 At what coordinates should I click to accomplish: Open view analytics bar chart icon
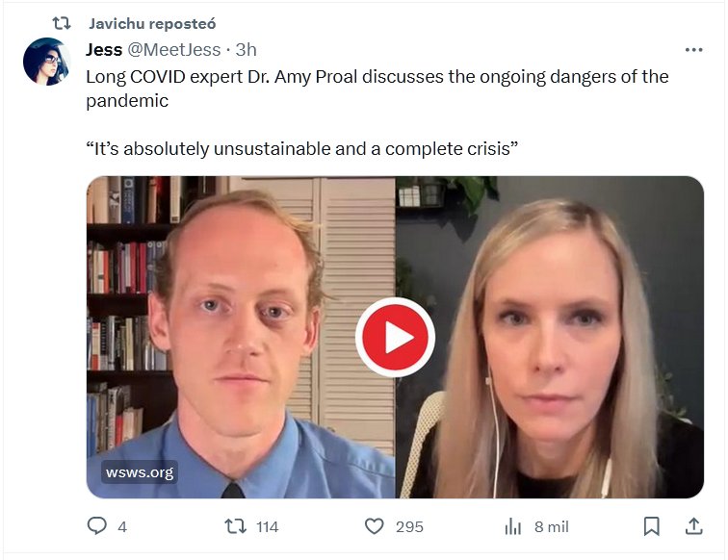[513, 526]
